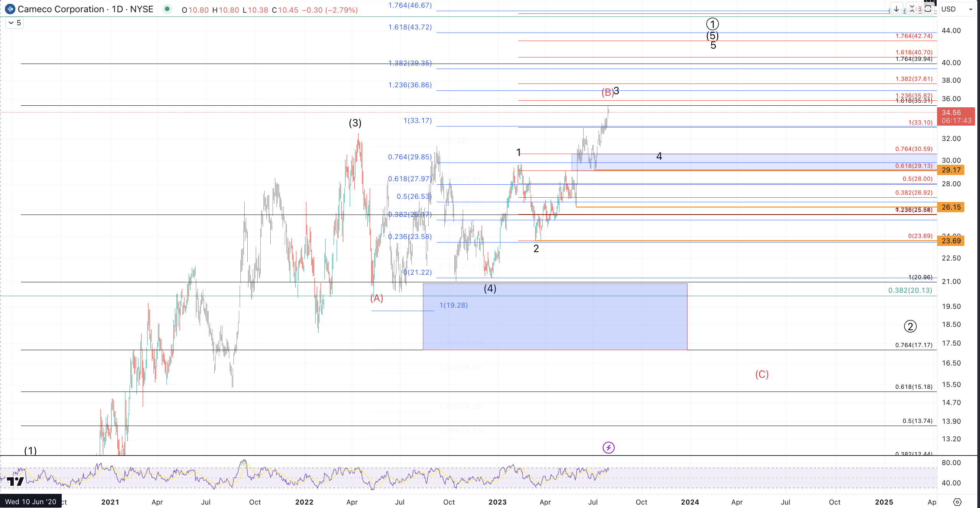Click the 21.00 price axis tick
Screen dimensions: 980x508
pyautogui.click(x=951, y=282)
